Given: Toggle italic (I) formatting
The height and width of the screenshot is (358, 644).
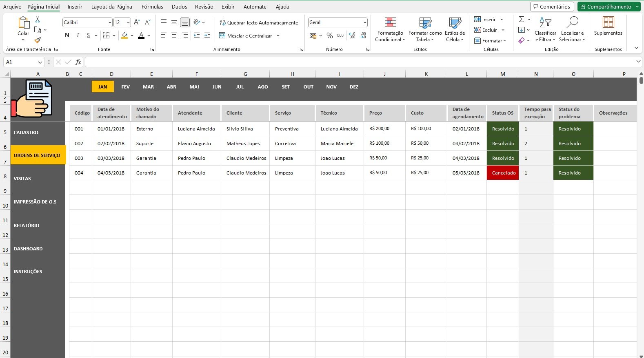Looking at the screenshot, I should pyautogui.click(x=78, y=35).
